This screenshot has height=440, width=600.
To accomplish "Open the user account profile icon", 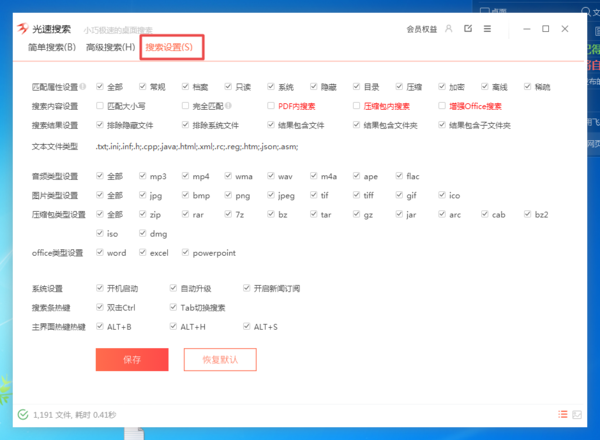I will tap(449, 29).
